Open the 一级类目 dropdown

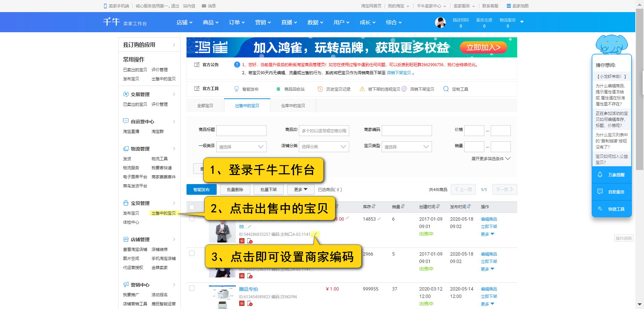(241, 147)
